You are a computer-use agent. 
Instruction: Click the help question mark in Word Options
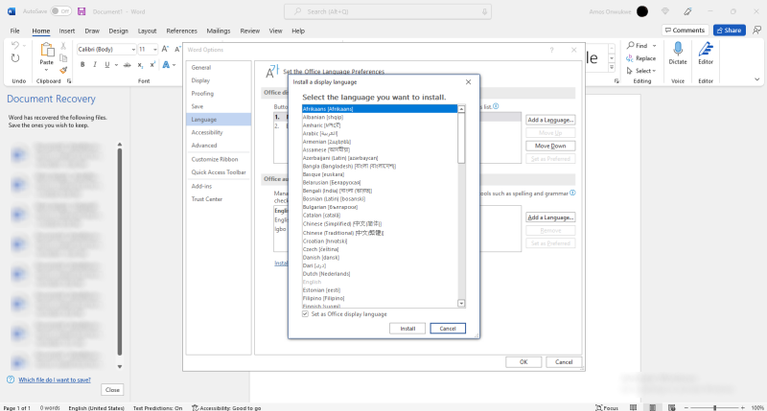551,50
